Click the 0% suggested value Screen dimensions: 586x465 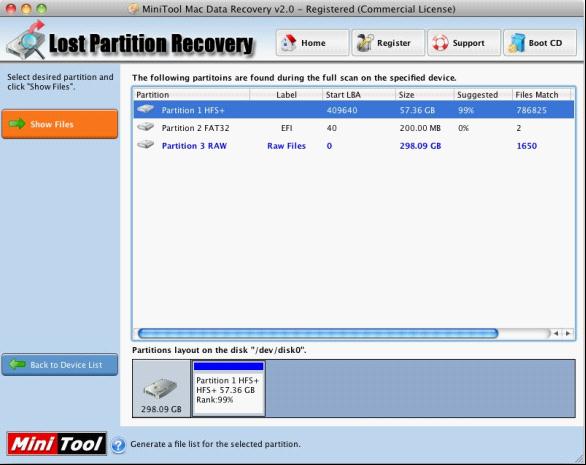pos(463,128)
